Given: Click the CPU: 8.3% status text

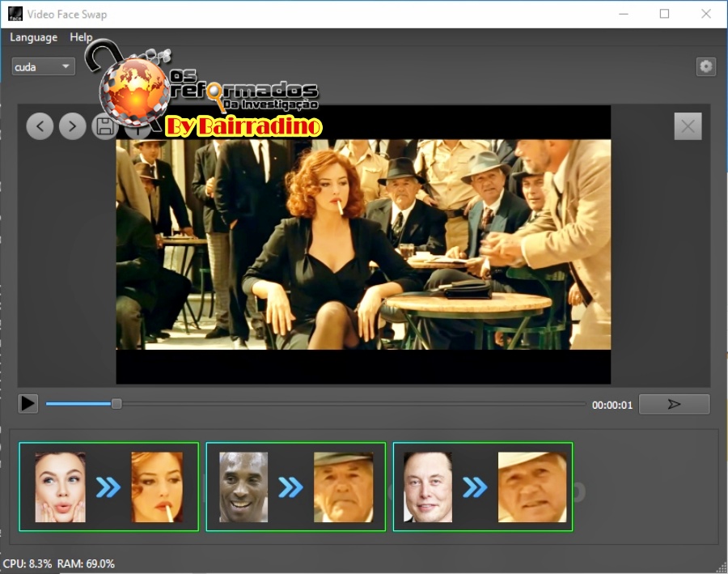Looking at the screenshot, I should (x=28, y=563).
